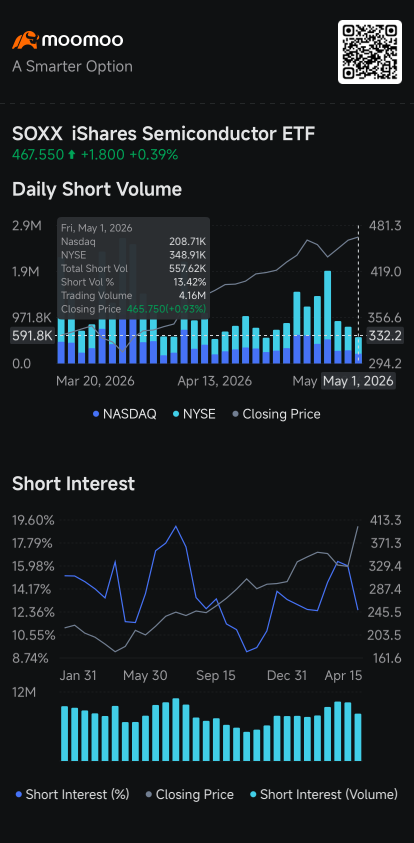Toggle NASDAQ series in short volume legend
Screen dimensions: 414x843
tap(124, 414)
